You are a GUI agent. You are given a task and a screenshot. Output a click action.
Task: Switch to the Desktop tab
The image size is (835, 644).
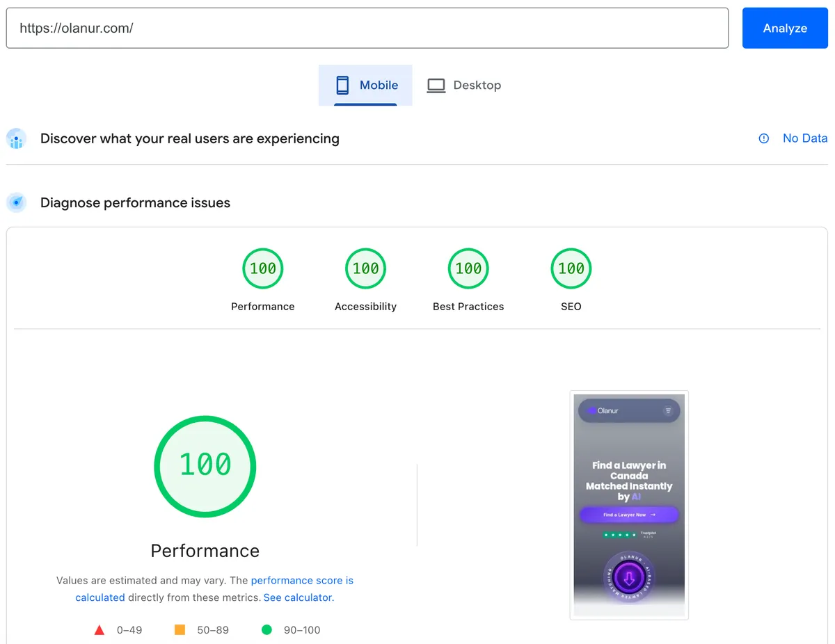463,85
